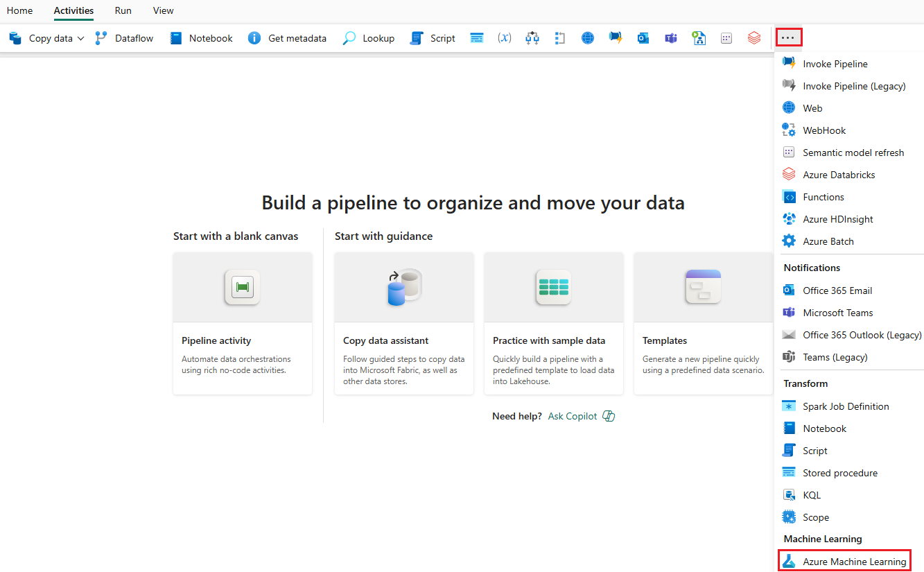
Task: Add a Get metadata activity
Action: (287, 38)
